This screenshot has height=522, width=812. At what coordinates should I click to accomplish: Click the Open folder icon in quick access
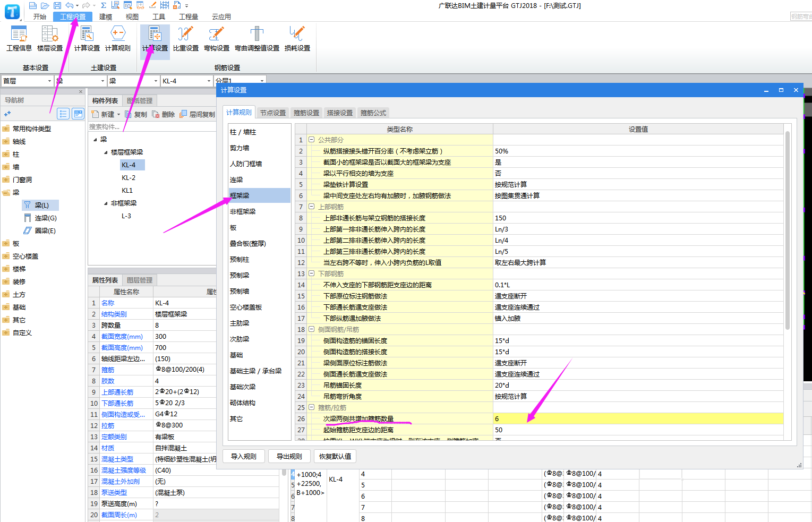pos(45,5)
